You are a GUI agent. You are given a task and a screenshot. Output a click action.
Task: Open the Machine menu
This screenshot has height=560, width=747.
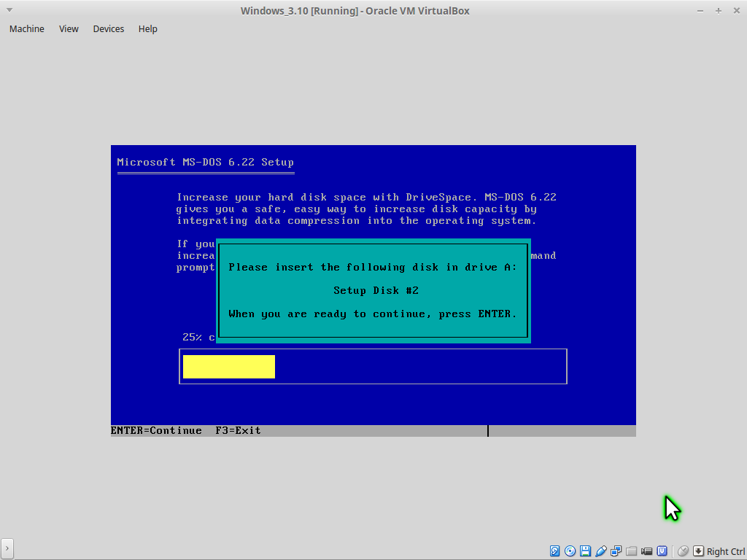pyautogui.click(x=26, y=29)
